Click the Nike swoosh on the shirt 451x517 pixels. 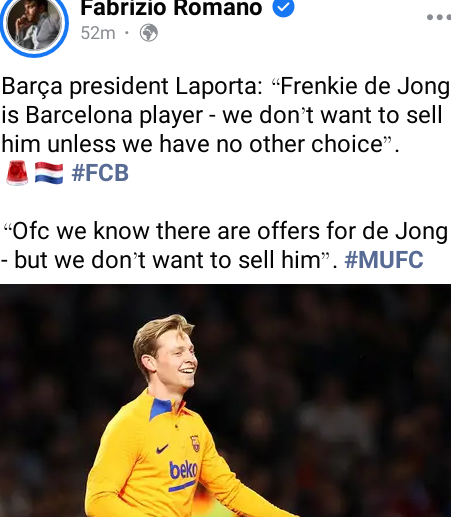point(162,449)
